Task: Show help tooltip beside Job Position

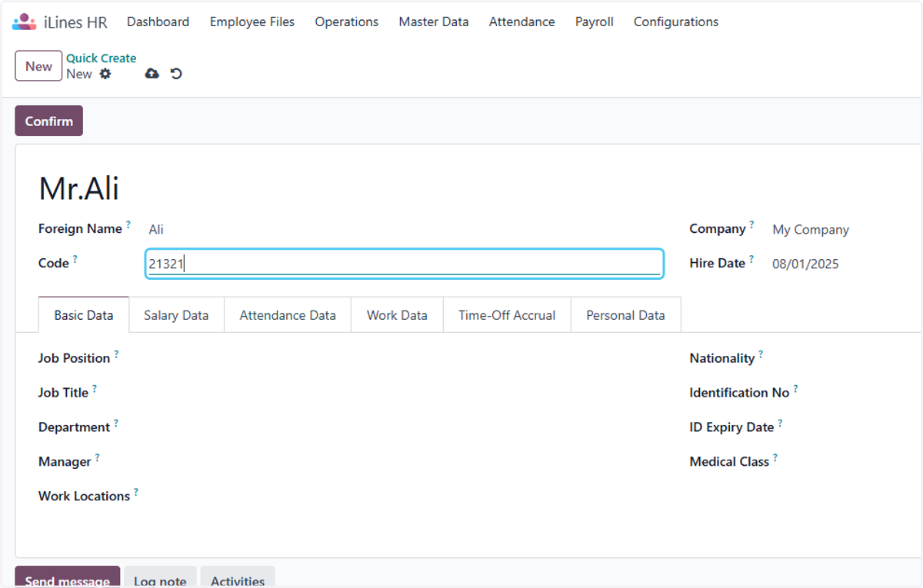Action: [x=116, y=354]
